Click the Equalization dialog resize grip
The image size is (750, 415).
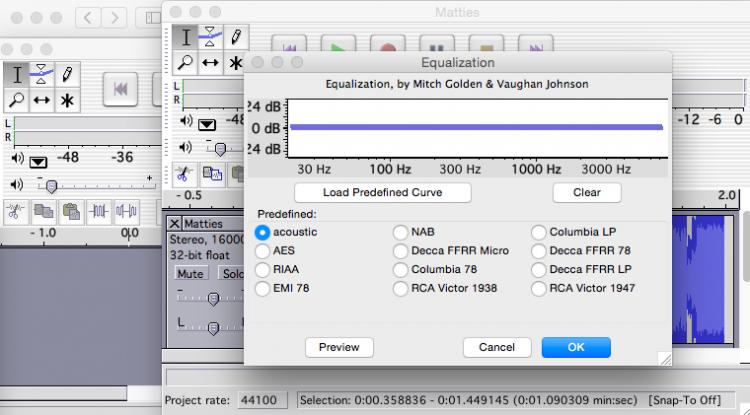click(665, 359)
